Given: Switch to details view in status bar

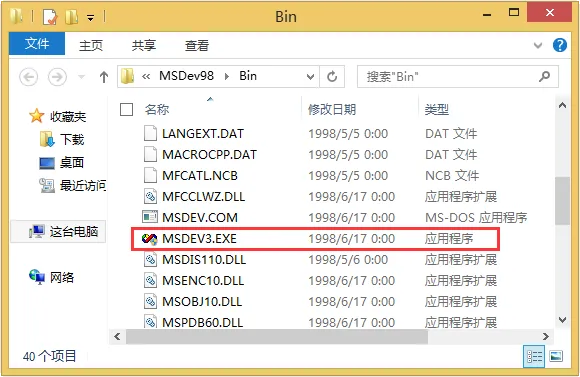Looking at the screenshot, I should [534, 357].
